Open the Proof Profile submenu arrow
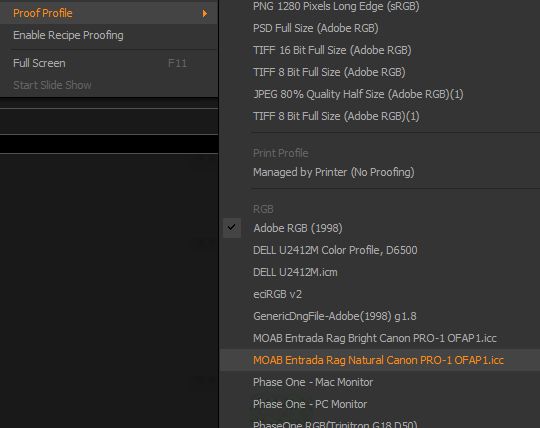The height and width of the screenshot is (428, 540). click(x=205, y=13)
